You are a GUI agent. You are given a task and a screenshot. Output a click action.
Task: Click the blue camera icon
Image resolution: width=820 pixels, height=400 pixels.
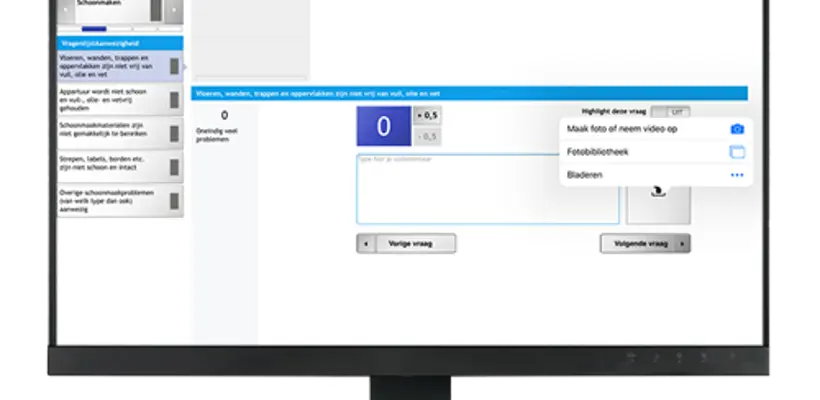tap(737, 129)
